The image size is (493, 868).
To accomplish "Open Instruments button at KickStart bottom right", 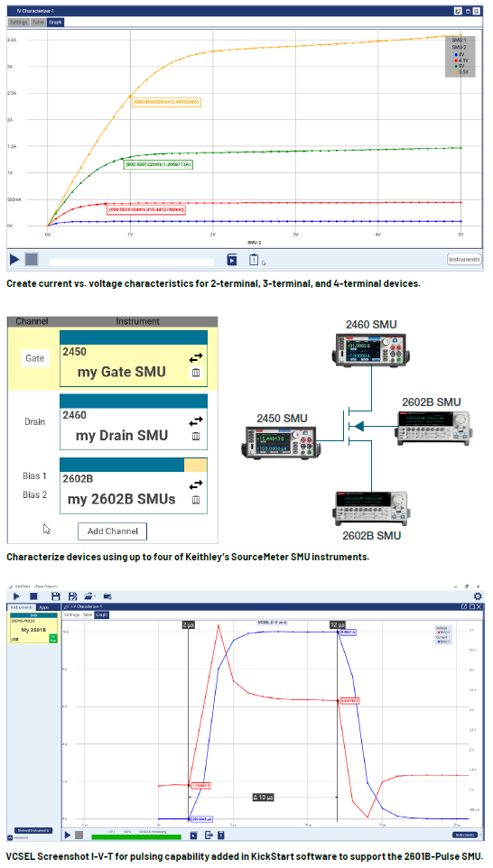I will tap(465, 835).
